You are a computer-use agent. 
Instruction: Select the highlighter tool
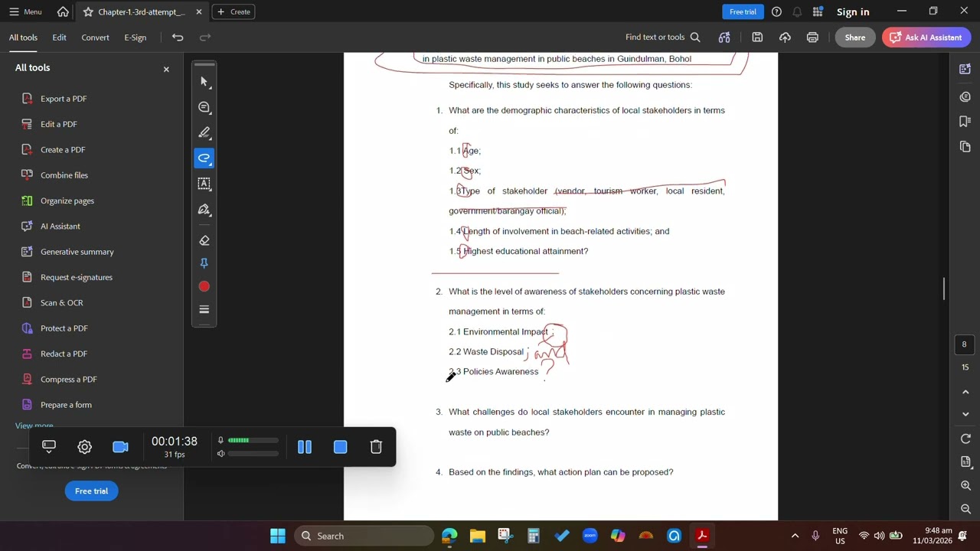pyautogui.click(x=204, y=133)
